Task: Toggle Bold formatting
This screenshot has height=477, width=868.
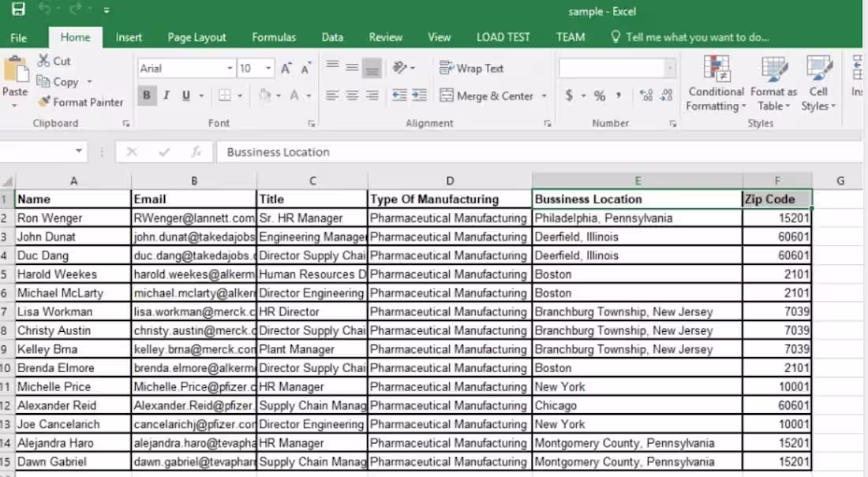Action: (x=147, y=95)
